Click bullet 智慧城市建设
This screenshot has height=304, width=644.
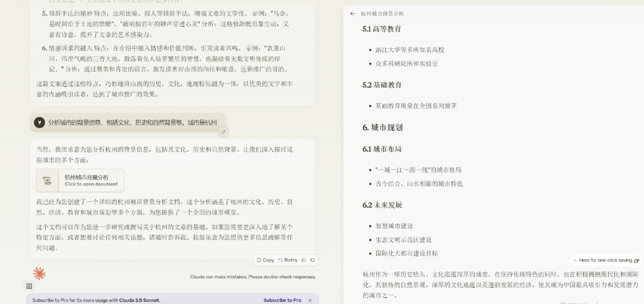click(394, 226)
